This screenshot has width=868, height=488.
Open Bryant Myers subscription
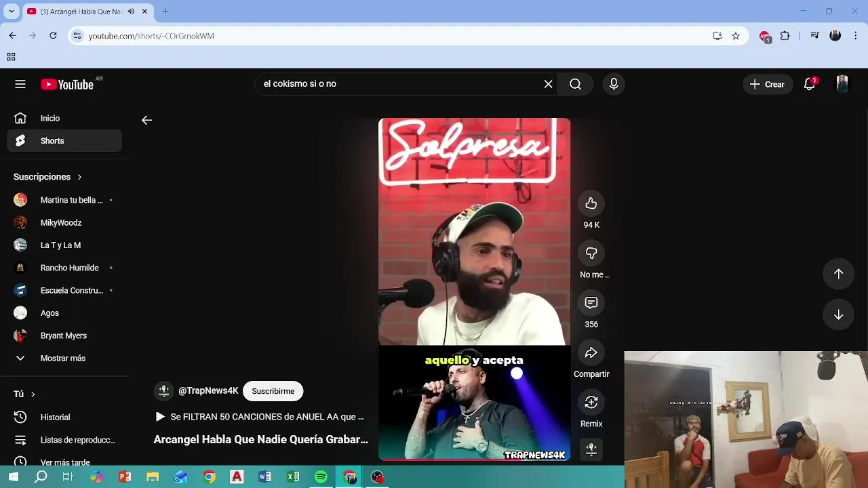click(64, 335)
